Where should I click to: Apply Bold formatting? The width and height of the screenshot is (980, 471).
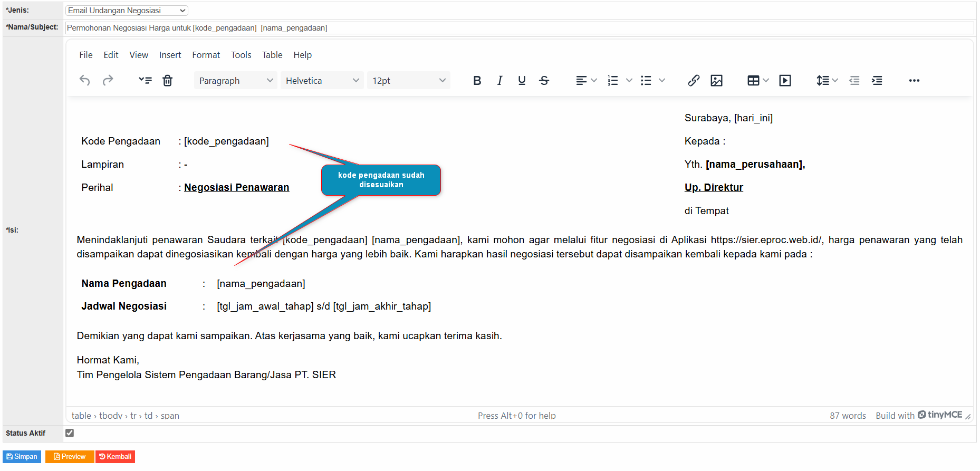click(x=477, y=81)
